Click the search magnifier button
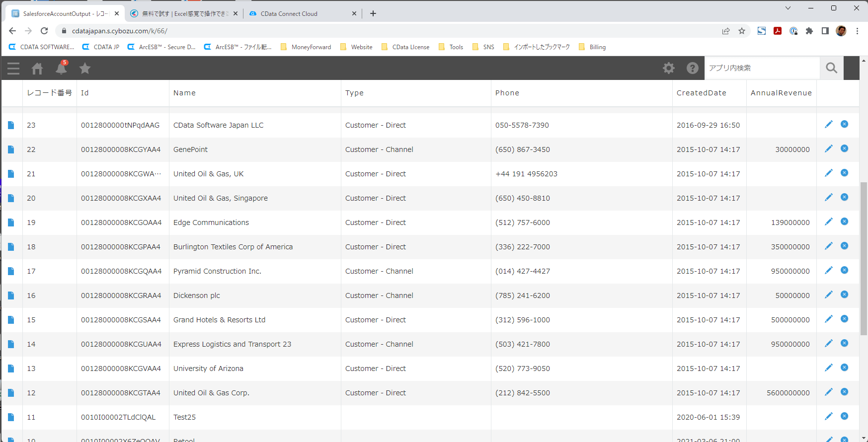Screen dimensions: 868x442 click(831, 68)
